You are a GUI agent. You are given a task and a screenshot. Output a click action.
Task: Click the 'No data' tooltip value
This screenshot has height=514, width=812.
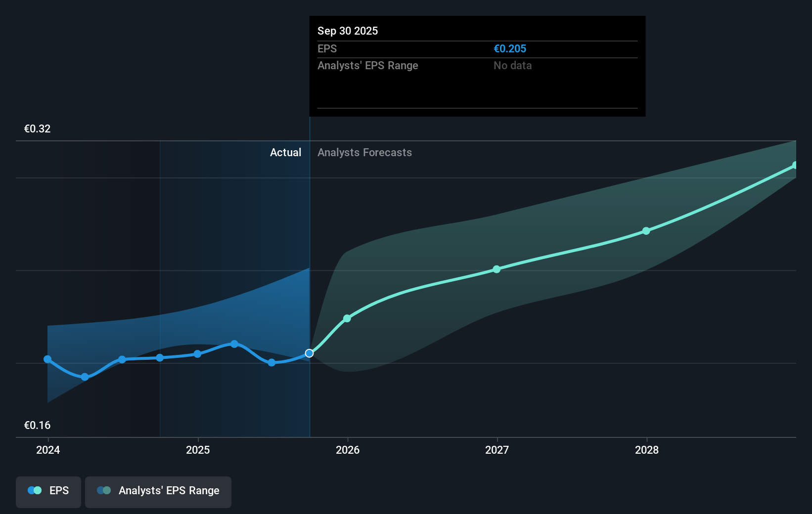pyautogui.click(x=513, y=66)
